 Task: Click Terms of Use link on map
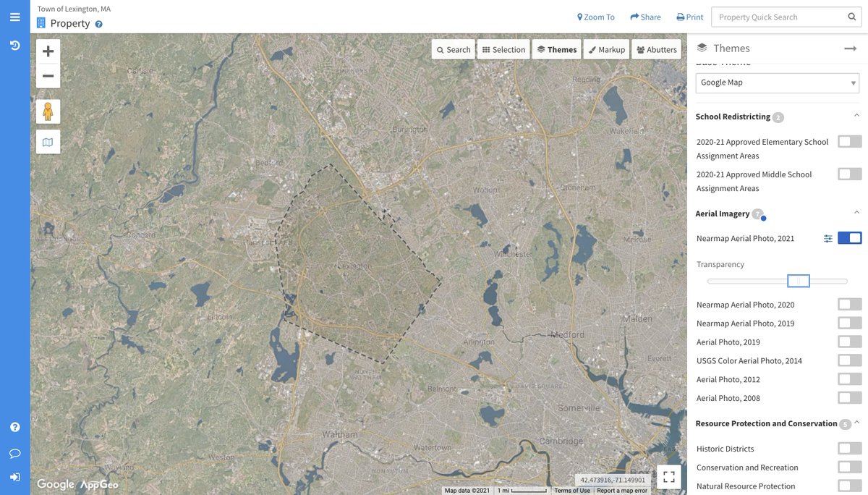[572, 491]
